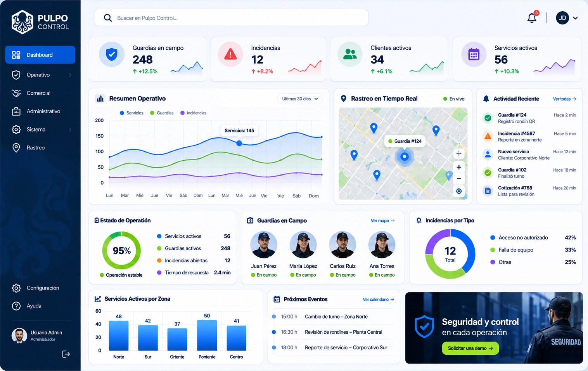Click the Servicios: 145 chart data point
Viewport: 588px width, 371px height.
tap(239, 143)
